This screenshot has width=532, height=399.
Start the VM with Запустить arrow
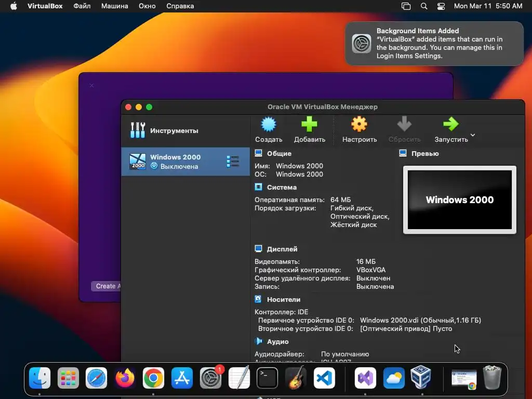point(451,124)
